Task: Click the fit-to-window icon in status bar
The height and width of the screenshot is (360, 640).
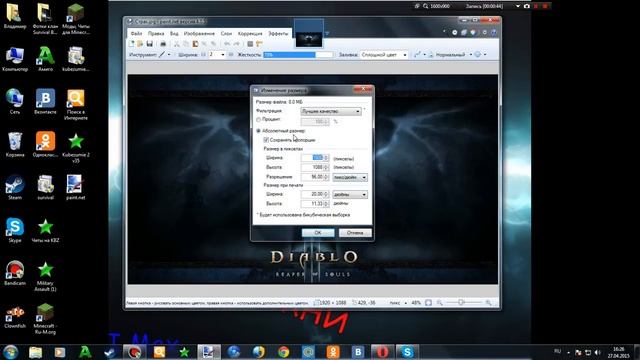Action: (428, 303)
